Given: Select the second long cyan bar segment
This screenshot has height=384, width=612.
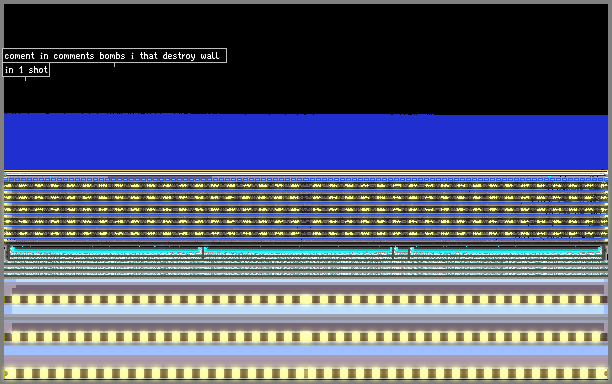Looking at the screenshot, I should 298,250.
